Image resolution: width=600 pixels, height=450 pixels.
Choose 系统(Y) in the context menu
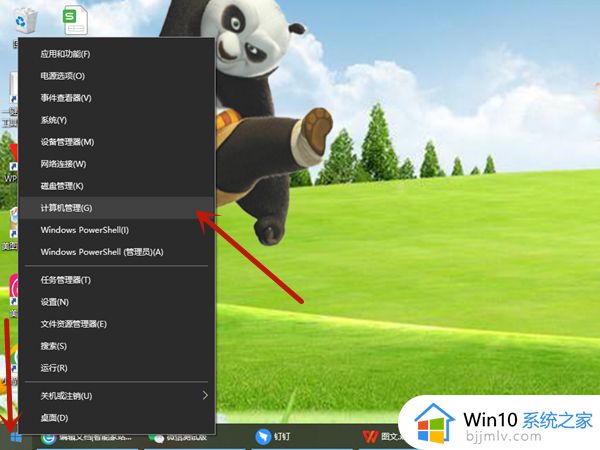click(x=117, y=120)
